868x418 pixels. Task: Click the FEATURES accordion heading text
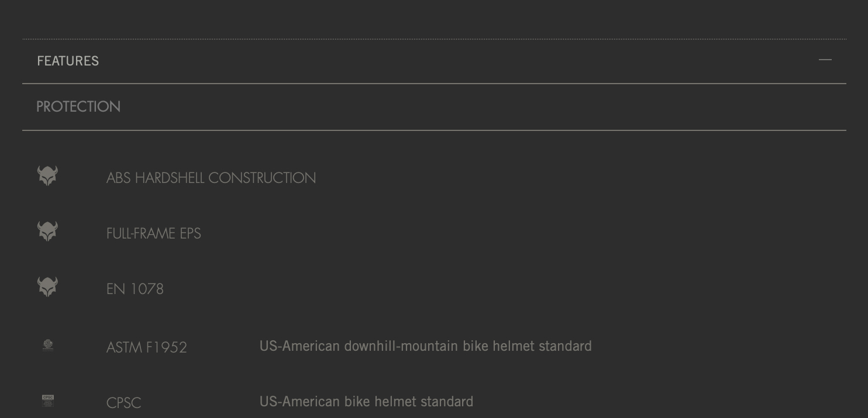point(68,61)
